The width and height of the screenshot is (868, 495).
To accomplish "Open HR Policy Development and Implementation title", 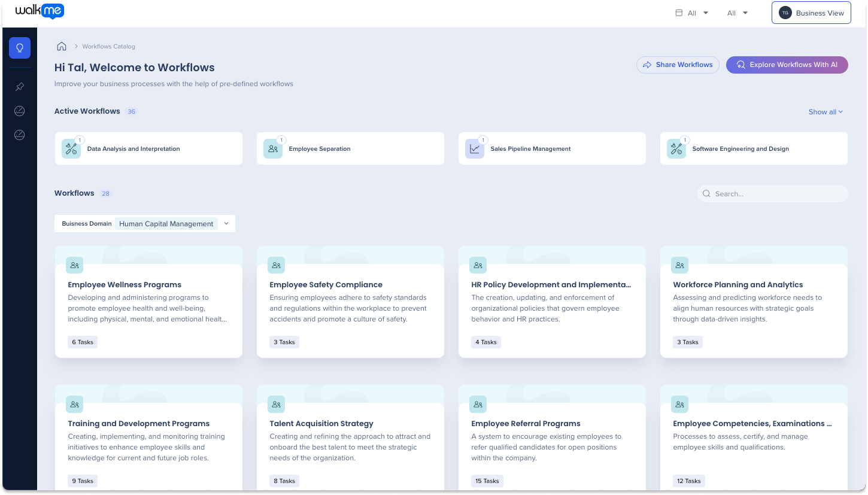I will 551,285.
